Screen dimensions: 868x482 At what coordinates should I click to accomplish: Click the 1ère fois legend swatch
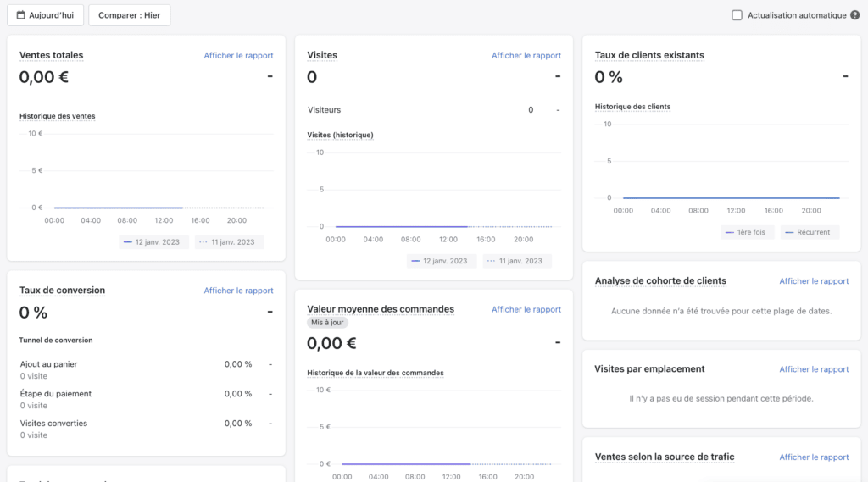(730, 232)
